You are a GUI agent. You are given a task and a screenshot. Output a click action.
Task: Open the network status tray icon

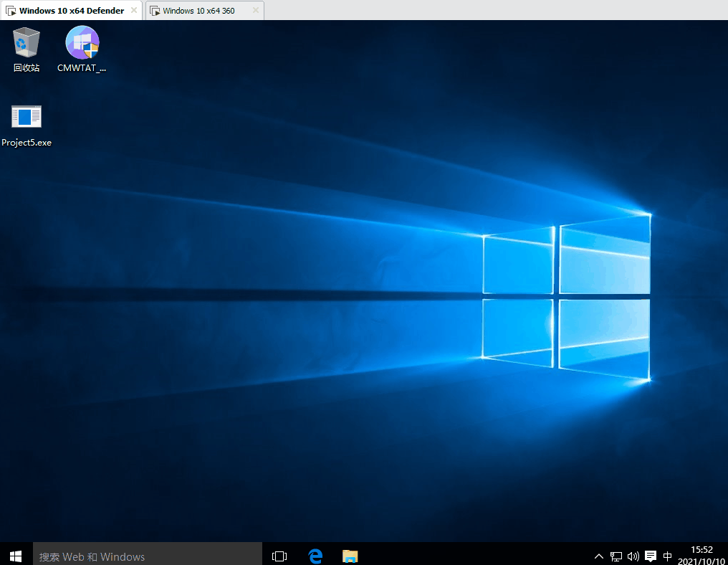[x=616, y=556]
